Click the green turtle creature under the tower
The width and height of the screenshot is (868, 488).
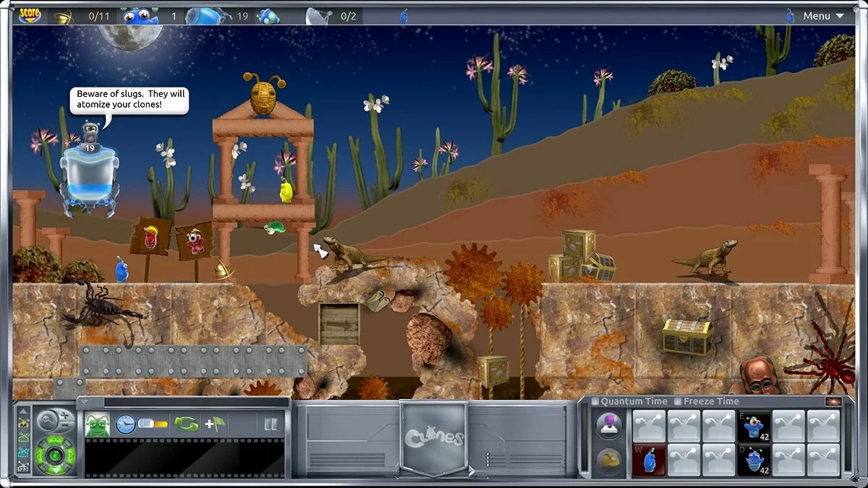[274, 228]
